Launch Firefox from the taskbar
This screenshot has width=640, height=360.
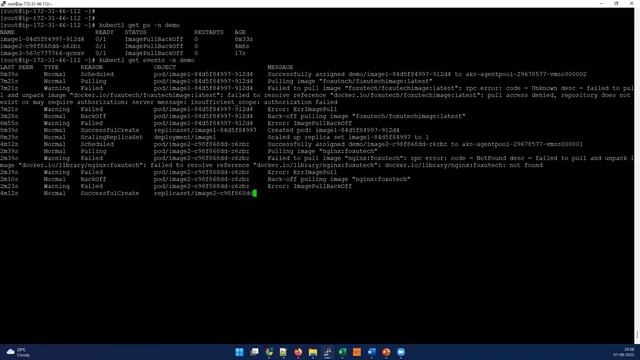point(298,352)
